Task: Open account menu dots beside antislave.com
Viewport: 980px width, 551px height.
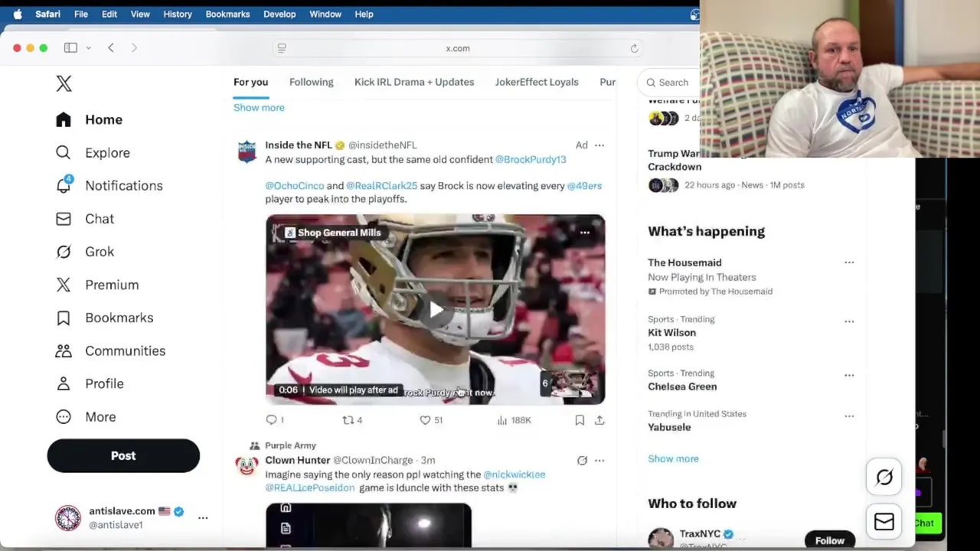Action: (203, 518)
